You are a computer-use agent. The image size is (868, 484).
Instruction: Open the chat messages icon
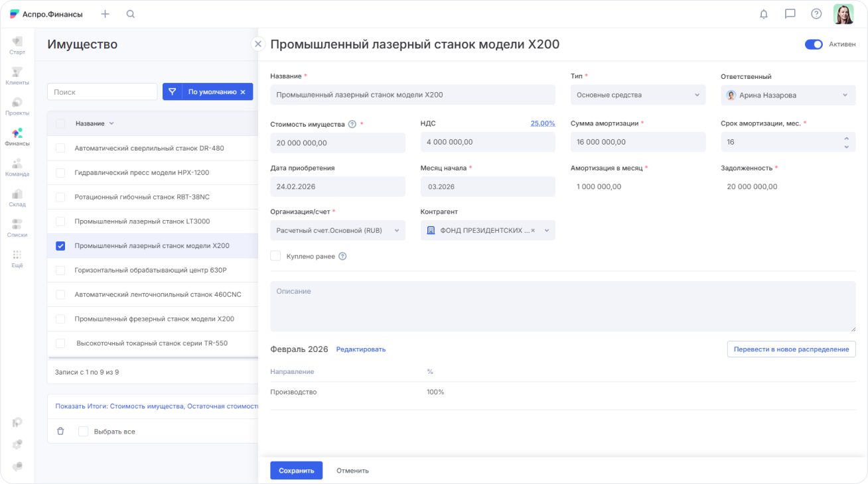pos(790,14)
